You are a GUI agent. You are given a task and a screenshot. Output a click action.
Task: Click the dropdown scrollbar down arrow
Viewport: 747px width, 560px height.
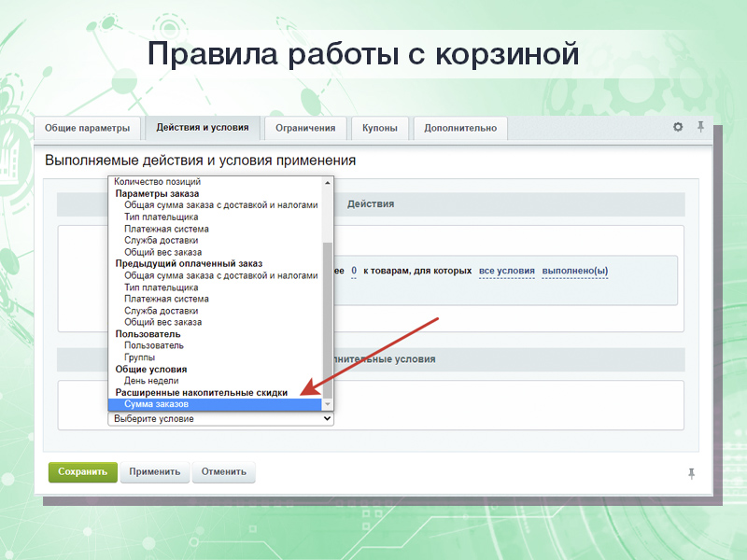tap(325, 405)
